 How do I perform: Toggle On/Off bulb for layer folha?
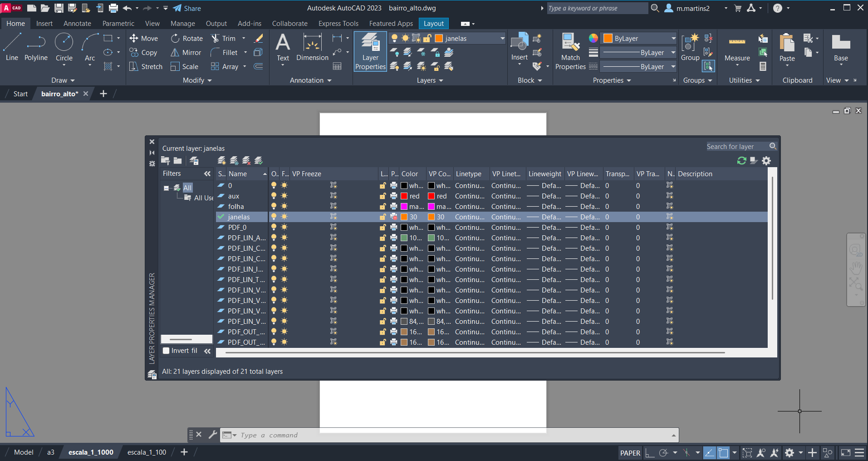point(274,206)
